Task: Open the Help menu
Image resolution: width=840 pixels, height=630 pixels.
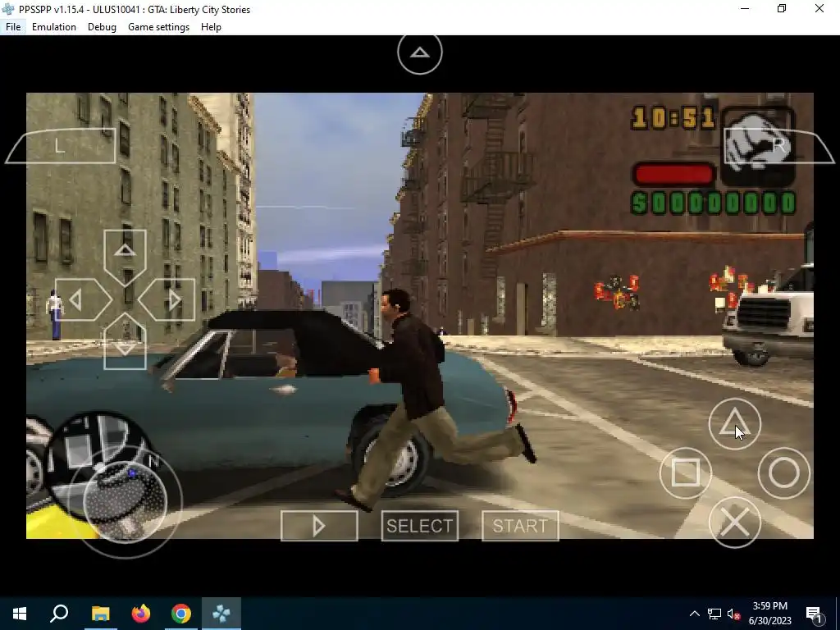Action: point(211,27)
